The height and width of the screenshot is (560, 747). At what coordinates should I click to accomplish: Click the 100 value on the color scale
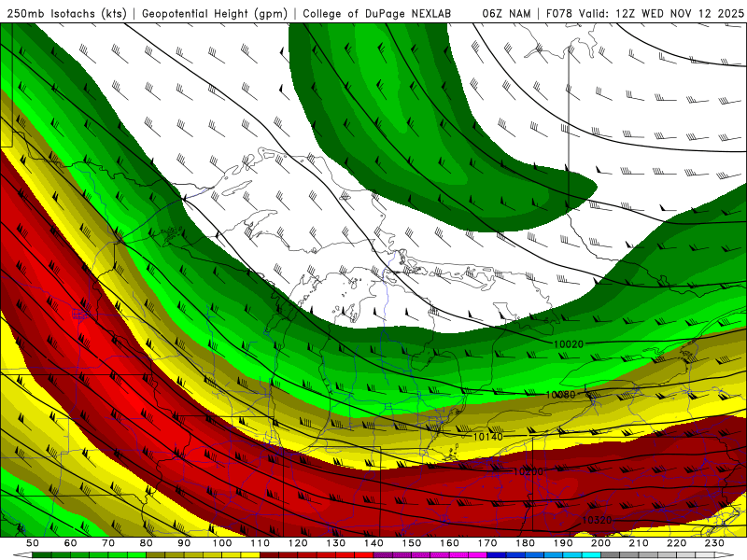[222, 543]
